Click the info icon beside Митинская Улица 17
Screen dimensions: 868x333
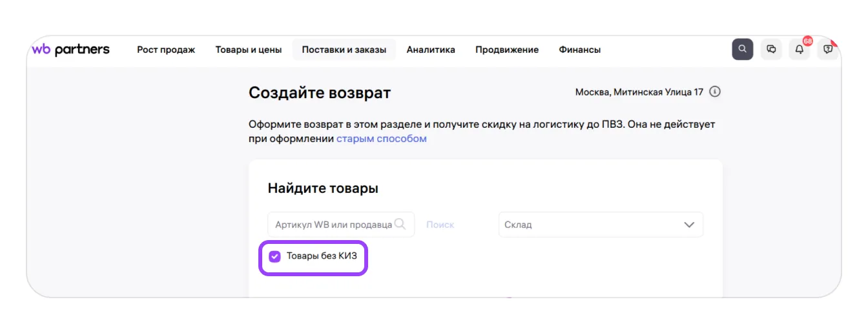point(715,92)
